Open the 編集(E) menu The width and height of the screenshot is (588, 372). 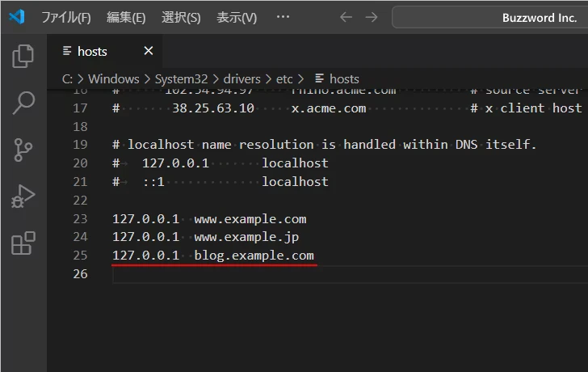point(126,17)
